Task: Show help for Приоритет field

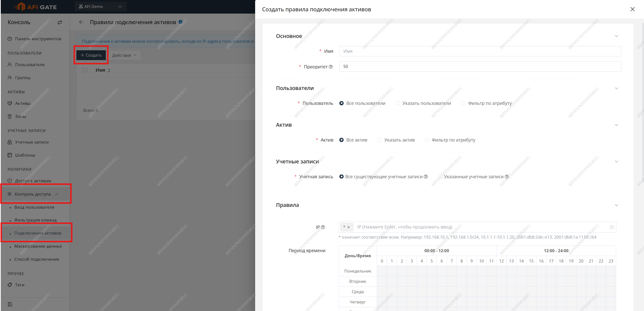Action: (x=331, y=67)
